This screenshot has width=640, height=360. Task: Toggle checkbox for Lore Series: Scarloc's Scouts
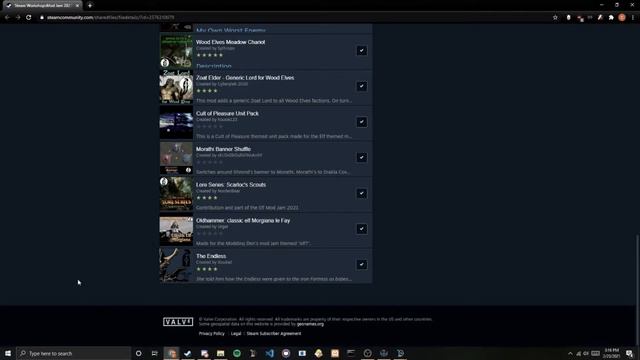click(x=362, y=193)
